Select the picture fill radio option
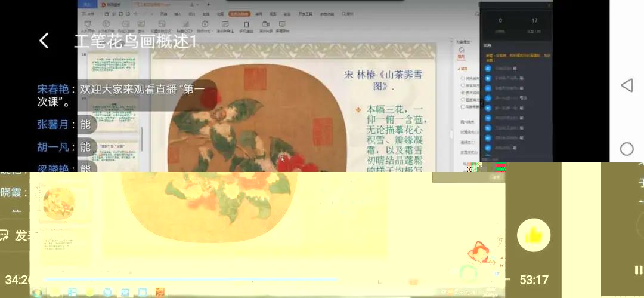Viewport: 644px width, 298px height. 463,92
